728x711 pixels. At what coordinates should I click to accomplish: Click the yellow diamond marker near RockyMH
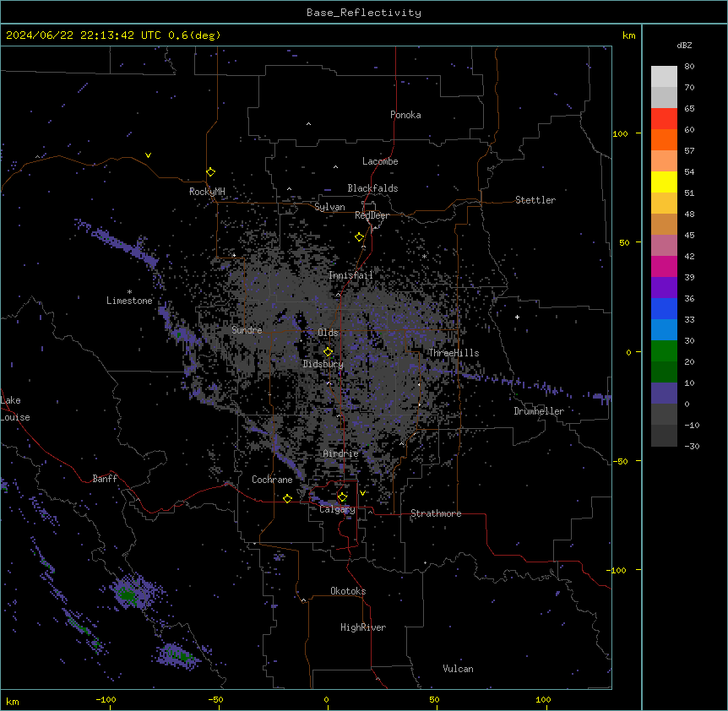coord(211,172)
